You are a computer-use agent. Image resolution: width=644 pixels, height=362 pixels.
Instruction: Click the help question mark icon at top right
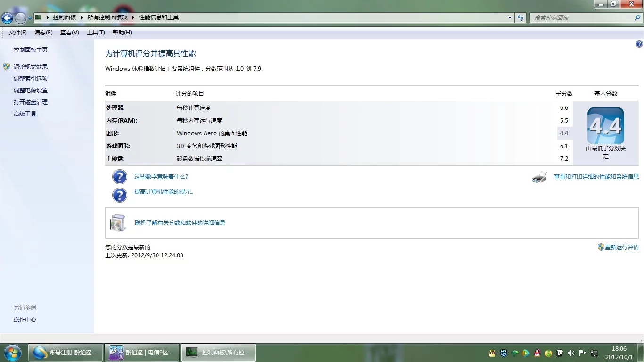[639, 44]
